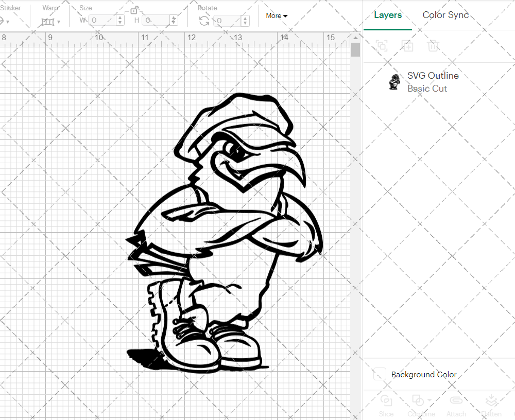Screen dimensions: 515x420
Task: Click the Basic Cut link under SVG Outline
Action: (x=427, y=89)
